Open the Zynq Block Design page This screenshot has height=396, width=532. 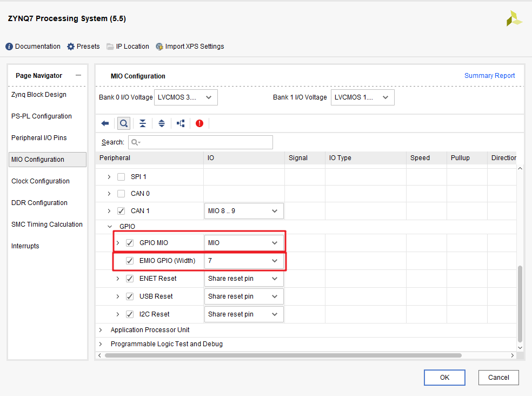click(x=39, y=95)
